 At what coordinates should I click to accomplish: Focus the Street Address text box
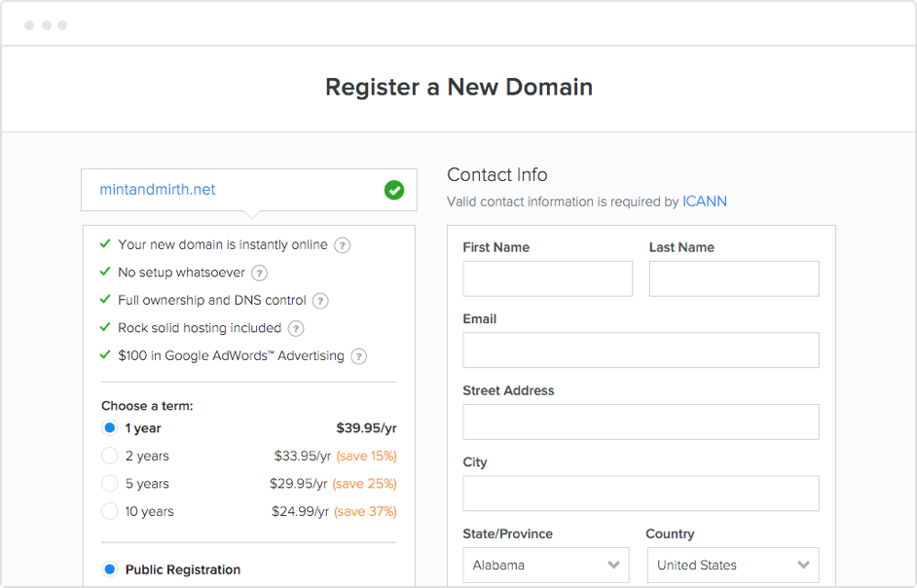[x=641, y=423]
